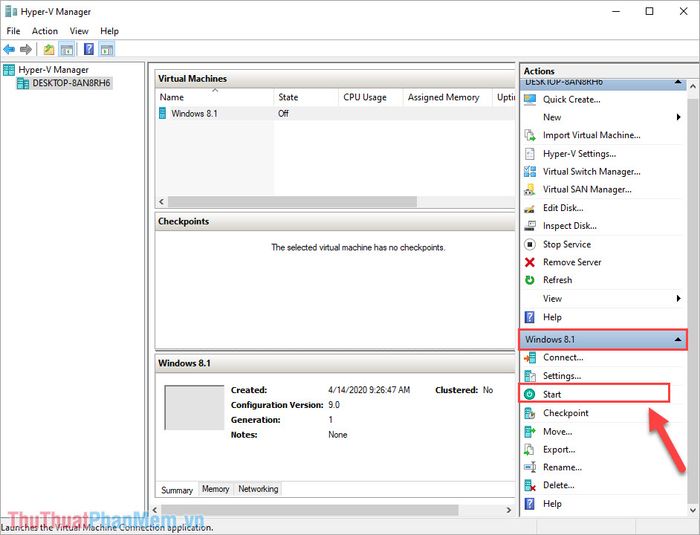Toggle the Show/Hide Action Pane toolbar icon
700x535 pixels.
(107, 49)
